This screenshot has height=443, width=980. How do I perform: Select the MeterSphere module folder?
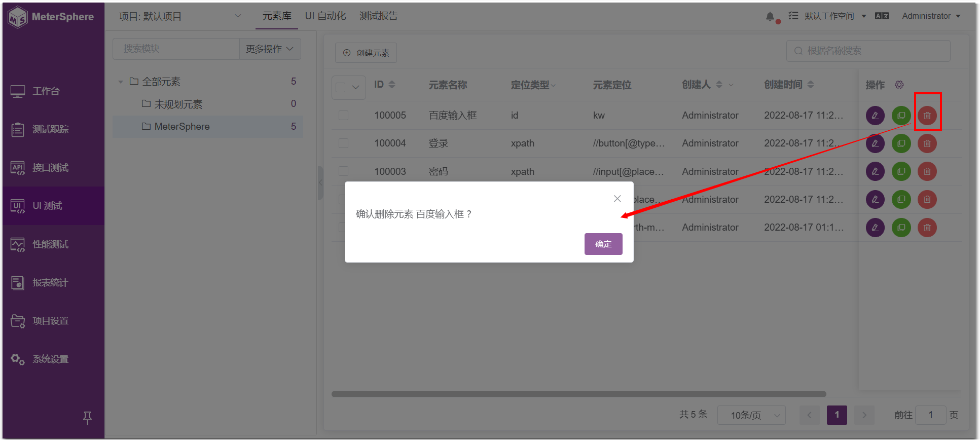coord(208,127)
